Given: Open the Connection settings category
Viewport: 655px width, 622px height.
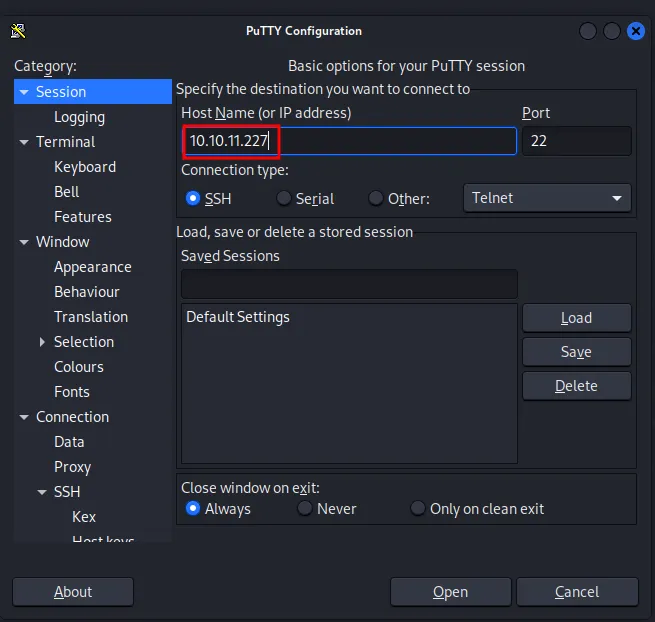Looking at the screenshot, I should [x=73, y=416].
